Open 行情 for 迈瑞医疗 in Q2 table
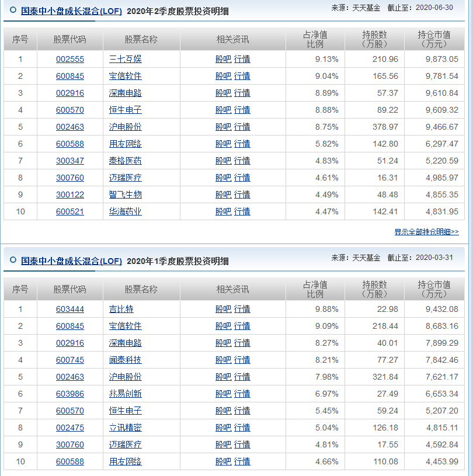473x476 pixels. coord(242,178)
